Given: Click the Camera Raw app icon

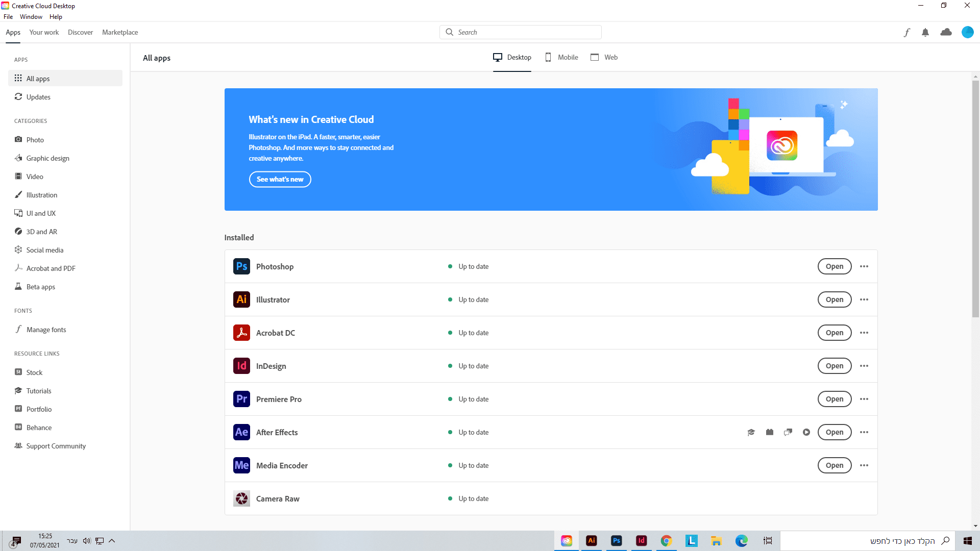Looking at the screenshot, I should coord(241,498).
